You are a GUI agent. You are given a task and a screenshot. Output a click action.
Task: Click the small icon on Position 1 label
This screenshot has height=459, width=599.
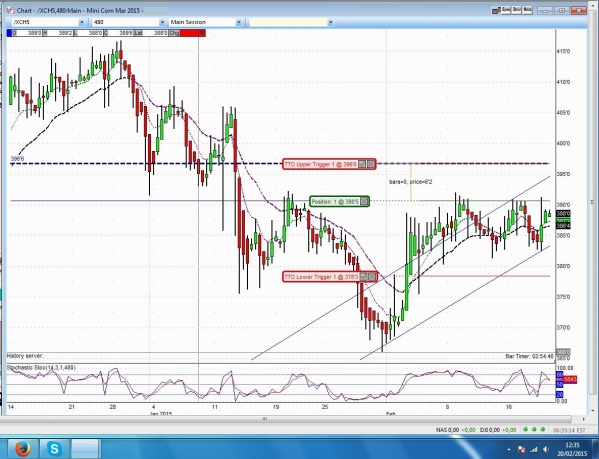(364, 201)
